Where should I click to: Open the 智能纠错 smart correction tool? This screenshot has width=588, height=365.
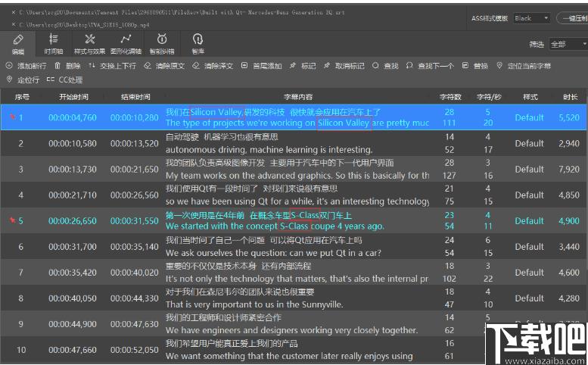point(162,44)
